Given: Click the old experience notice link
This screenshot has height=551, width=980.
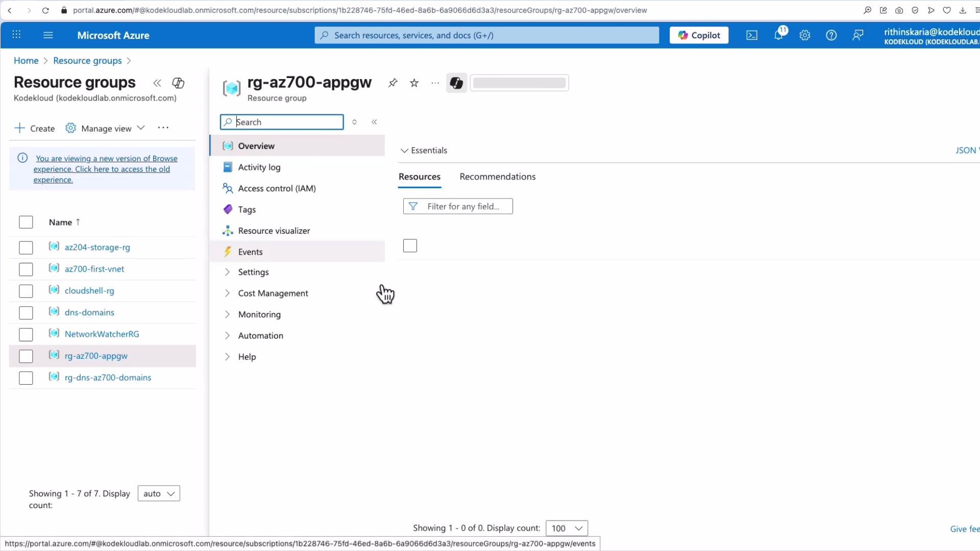Looking at the screenshot, I should 105,169.
